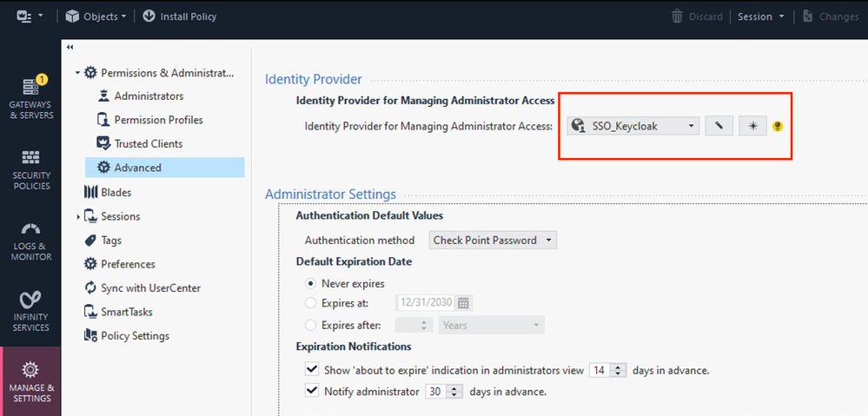Open the Objects menu
This screenshot has height=416, width=868.
pyautogui.click(x=96, y=17)
